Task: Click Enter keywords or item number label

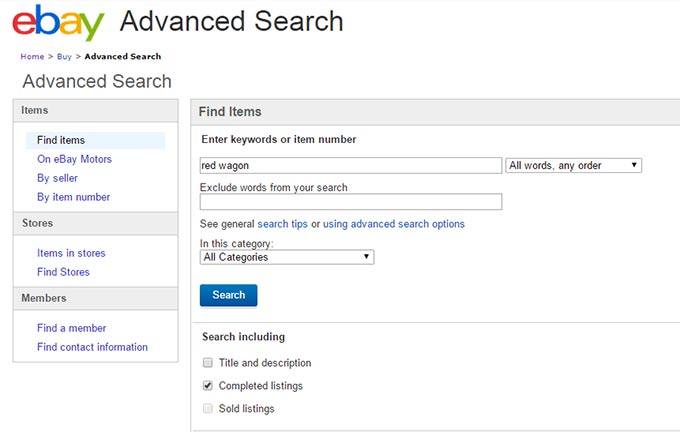Action: coord(279,140)
